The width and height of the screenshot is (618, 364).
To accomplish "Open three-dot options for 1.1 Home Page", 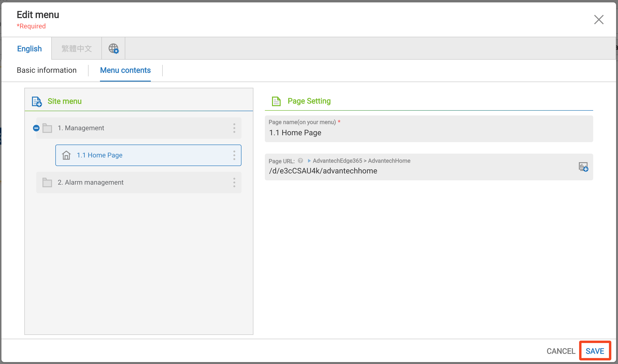I will pyautogui.click(x=234, y=155).
